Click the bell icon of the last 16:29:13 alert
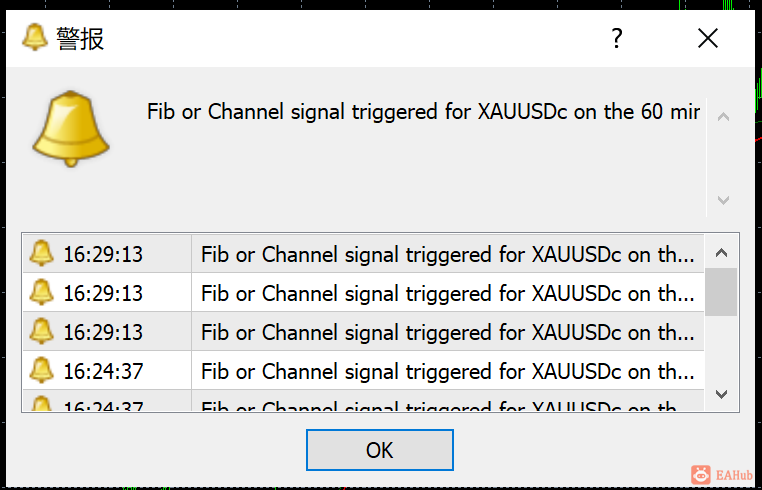The width and height of the screenshot is (762, 490). 41,332
